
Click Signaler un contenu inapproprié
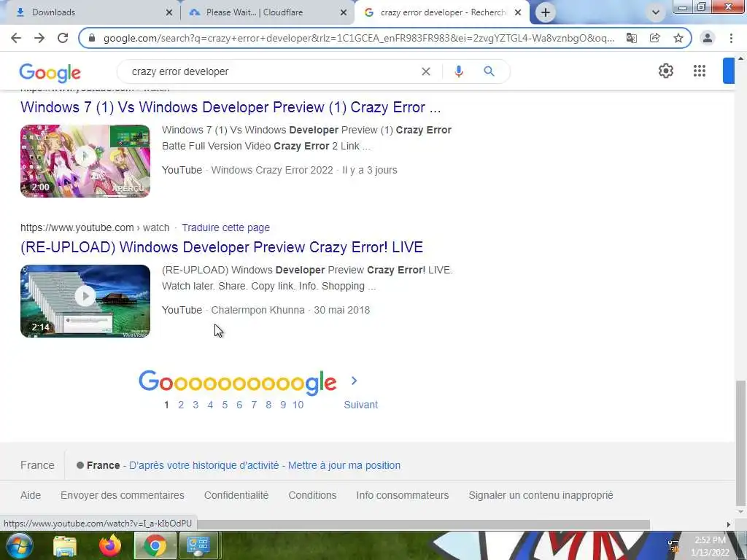coord(541,495)
